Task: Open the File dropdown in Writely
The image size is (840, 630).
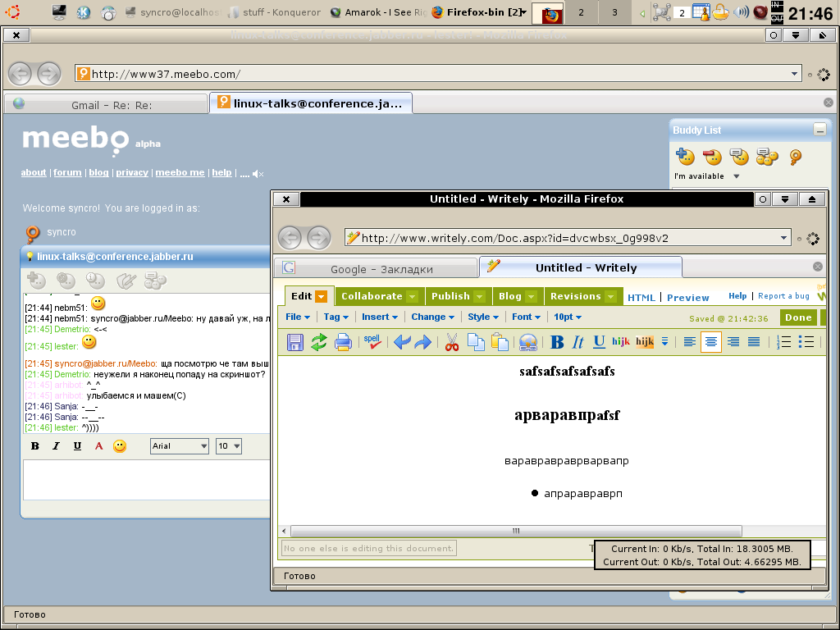Action: pos(298,317)
